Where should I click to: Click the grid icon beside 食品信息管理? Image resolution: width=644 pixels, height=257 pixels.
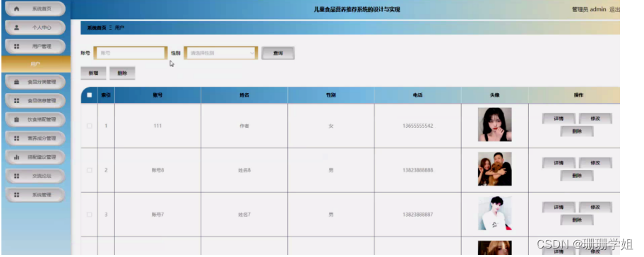(x=17, y=100)
